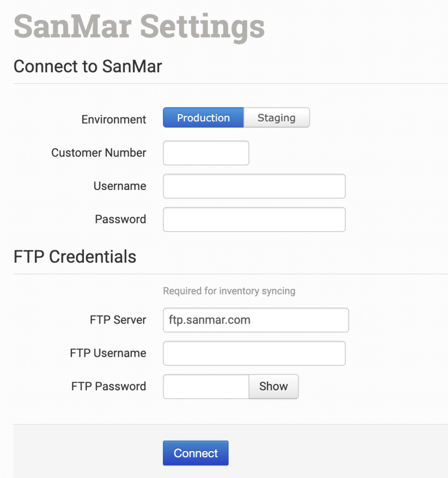Screen dimensions: 448x478
Task: Select the Production environment option
Action: coord(203,118)
